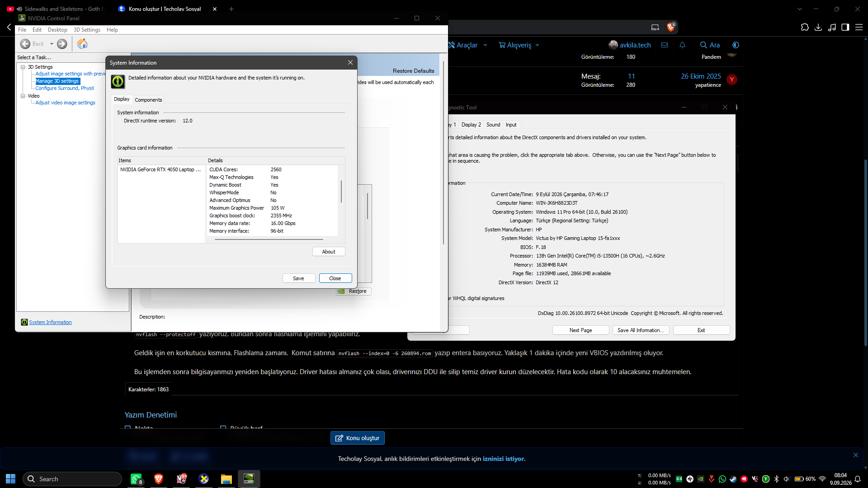Select Adjust video image settings
This screenshot has height=488, width=868.
pyautogui.click(x=65, y=103)
